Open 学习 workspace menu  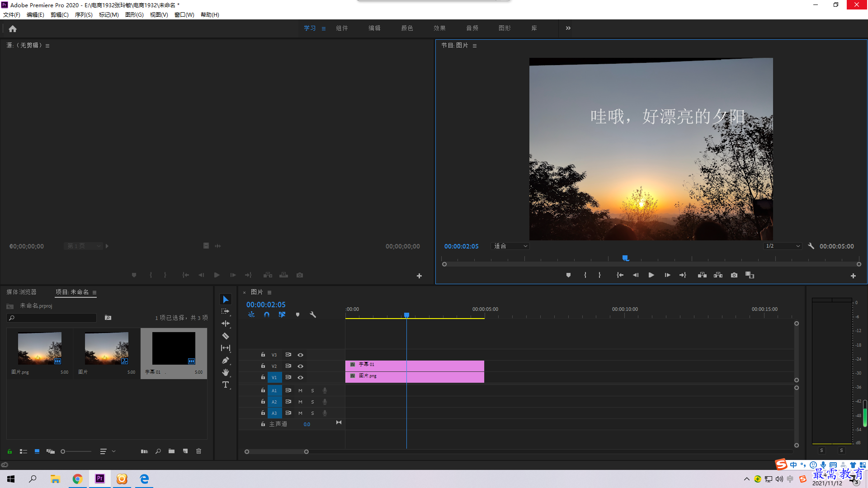pyautogui.click(x=324, y=28)
